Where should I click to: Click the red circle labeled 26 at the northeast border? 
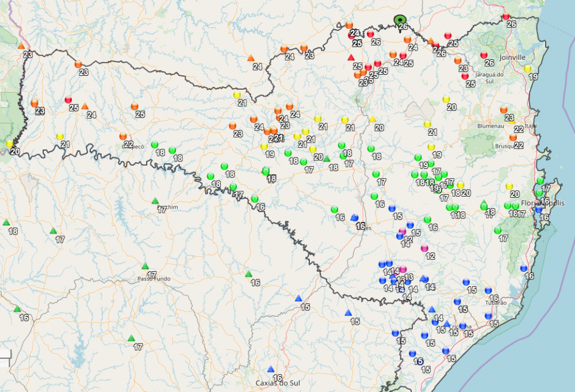[506, 17]
